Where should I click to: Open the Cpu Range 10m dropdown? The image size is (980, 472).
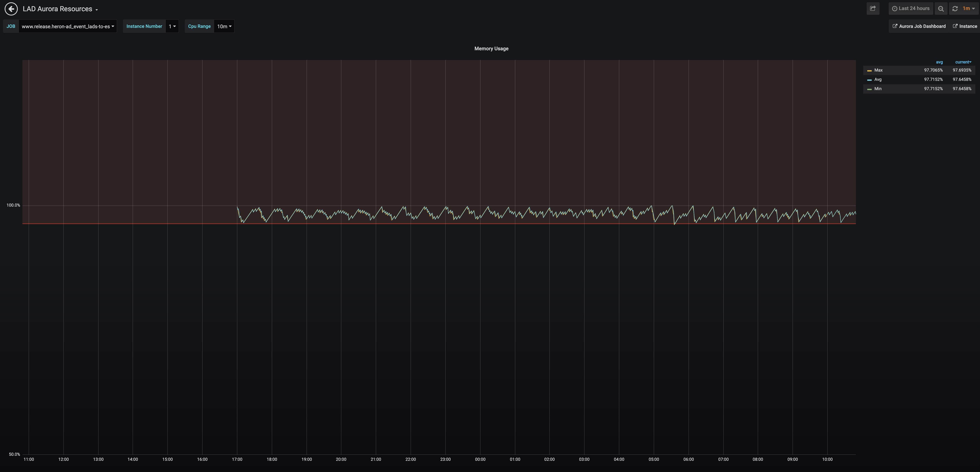coord(224,26)
